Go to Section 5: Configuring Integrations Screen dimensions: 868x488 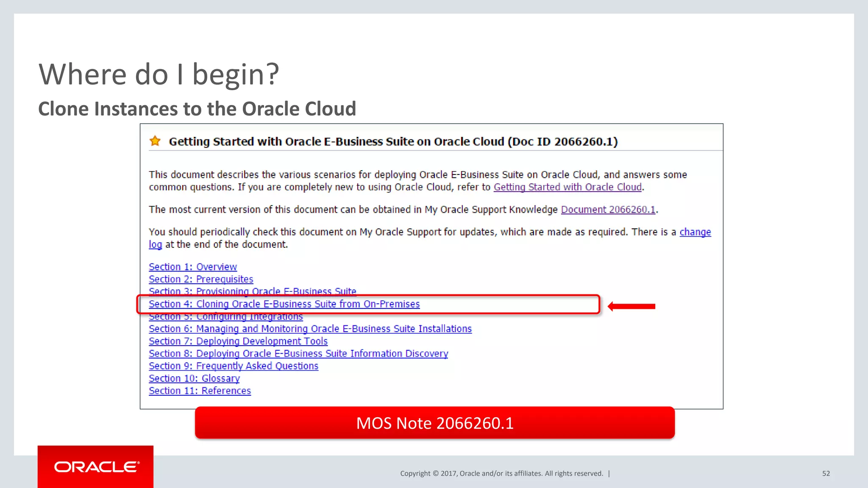point(226,317)
